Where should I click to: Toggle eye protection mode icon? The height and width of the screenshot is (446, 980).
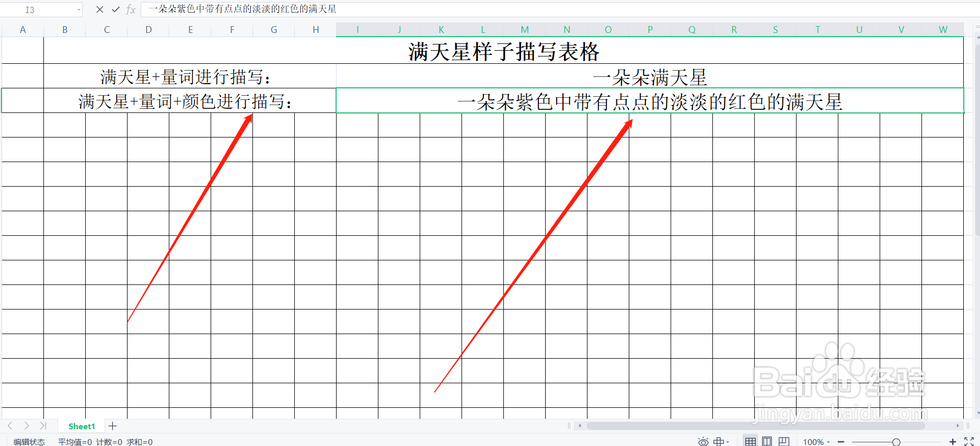click(x=704, y=442)
